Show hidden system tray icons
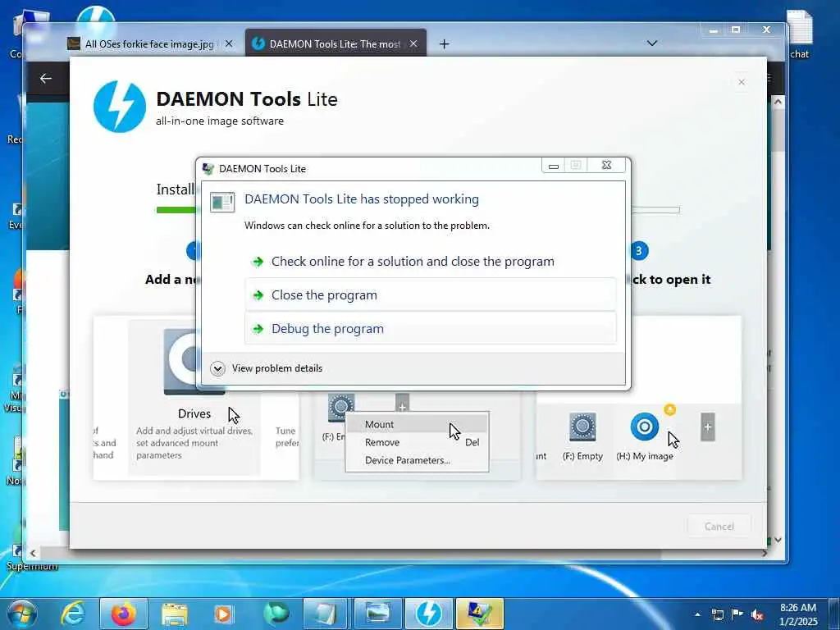 click(x=697, y=614)
